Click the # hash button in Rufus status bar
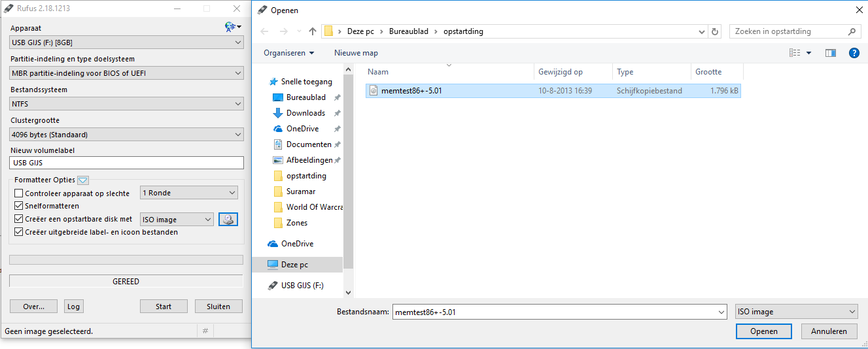Image resolution: width=868 pixels, height=349 pixels. 205,331
